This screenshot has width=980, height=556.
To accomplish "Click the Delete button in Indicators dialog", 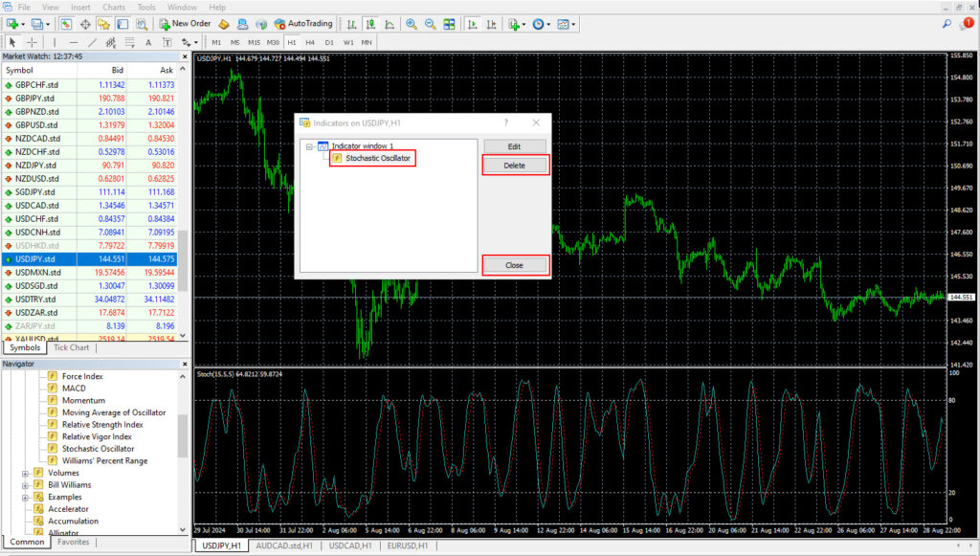I will (x=514, y=166).
